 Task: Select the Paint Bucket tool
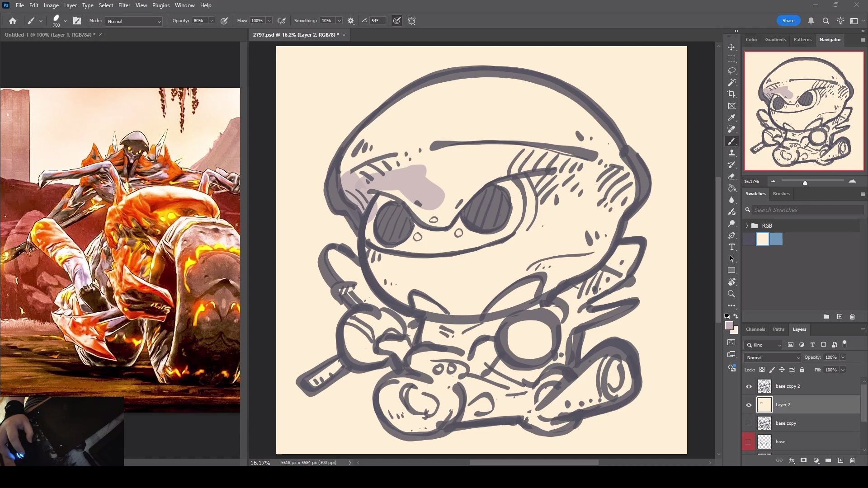(x=731, y=188)
